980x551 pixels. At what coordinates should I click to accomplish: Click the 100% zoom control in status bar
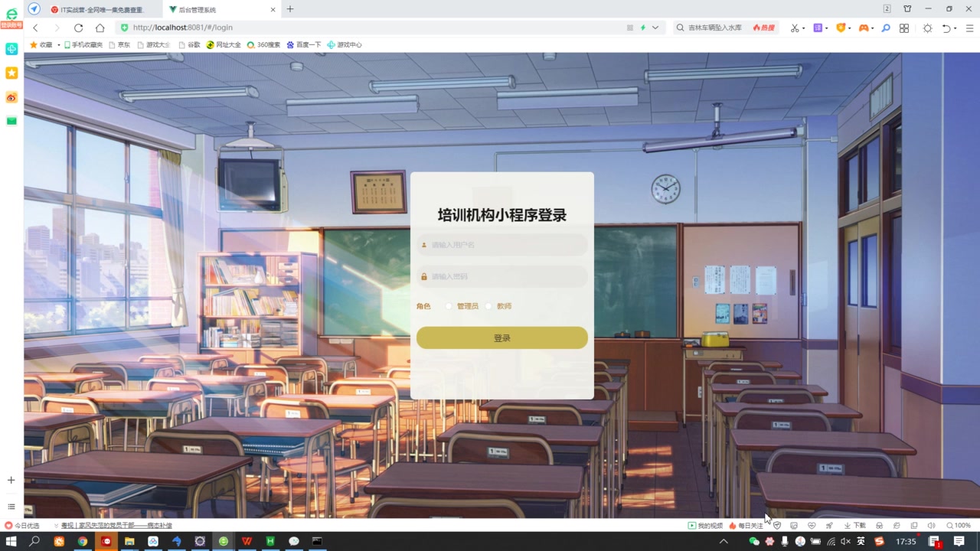(959, 525)
